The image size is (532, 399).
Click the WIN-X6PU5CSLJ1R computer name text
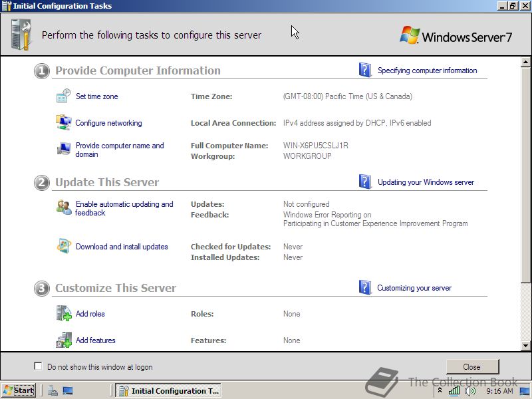point(315,146)
